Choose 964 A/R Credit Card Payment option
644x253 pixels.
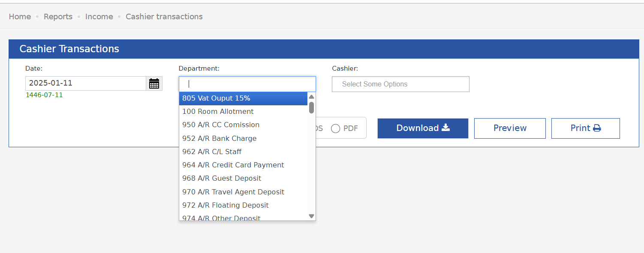(x=243, y=165)
